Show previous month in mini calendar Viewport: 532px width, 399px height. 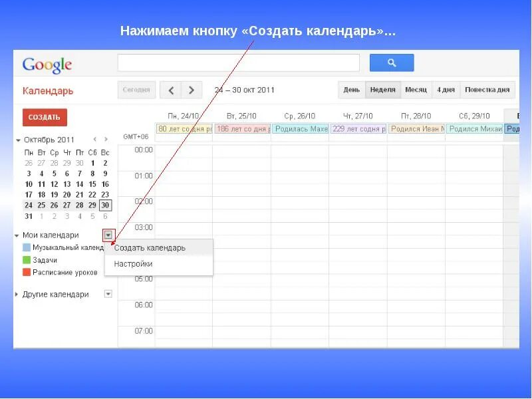95,140
